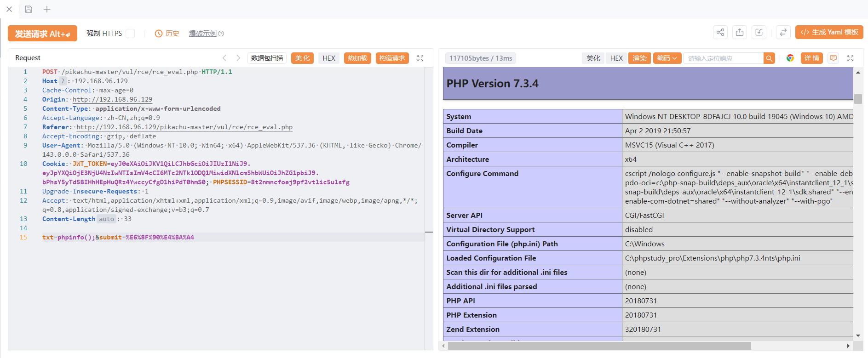The image size is (868, 358).
Task: Click the PHP Version 7.3.4 heading
Action: pos(492,84)
